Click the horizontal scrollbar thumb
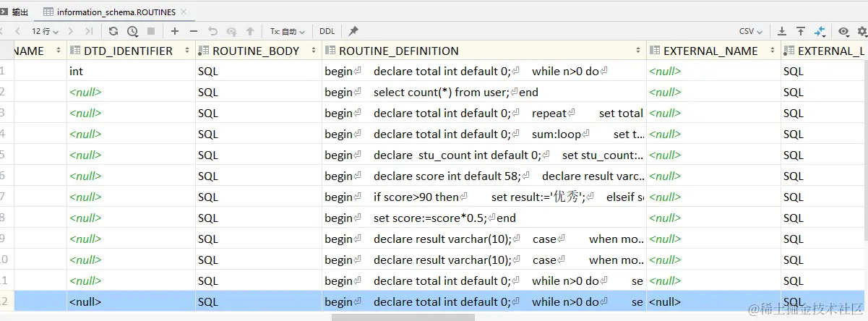Image resolution: width=868 pixels, height=321 pixels. pyautogui.click(x=403, y=317)
